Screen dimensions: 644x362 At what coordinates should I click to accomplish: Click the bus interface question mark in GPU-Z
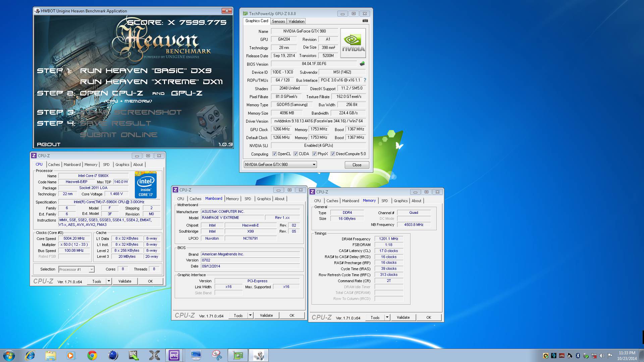coord(365,80)
